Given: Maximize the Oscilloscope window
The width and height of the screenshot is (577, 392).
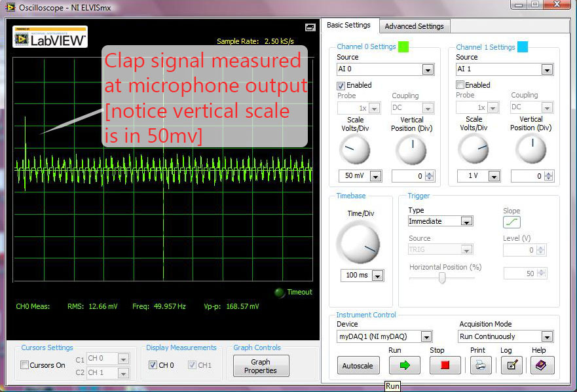Looking at the screenshot, I should click(x=536, y=5).
